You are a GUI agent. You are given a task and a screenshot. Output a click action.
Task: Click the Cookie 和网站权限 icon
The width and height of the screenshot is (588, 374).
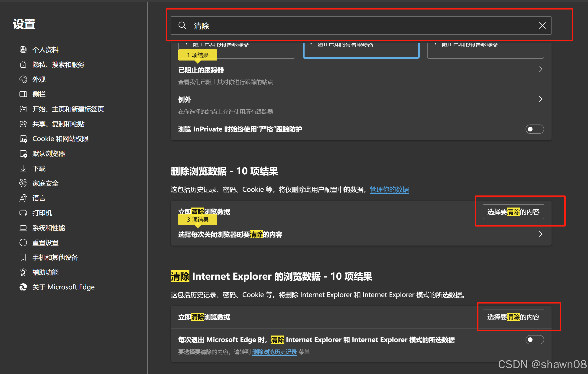click(23, 139)
